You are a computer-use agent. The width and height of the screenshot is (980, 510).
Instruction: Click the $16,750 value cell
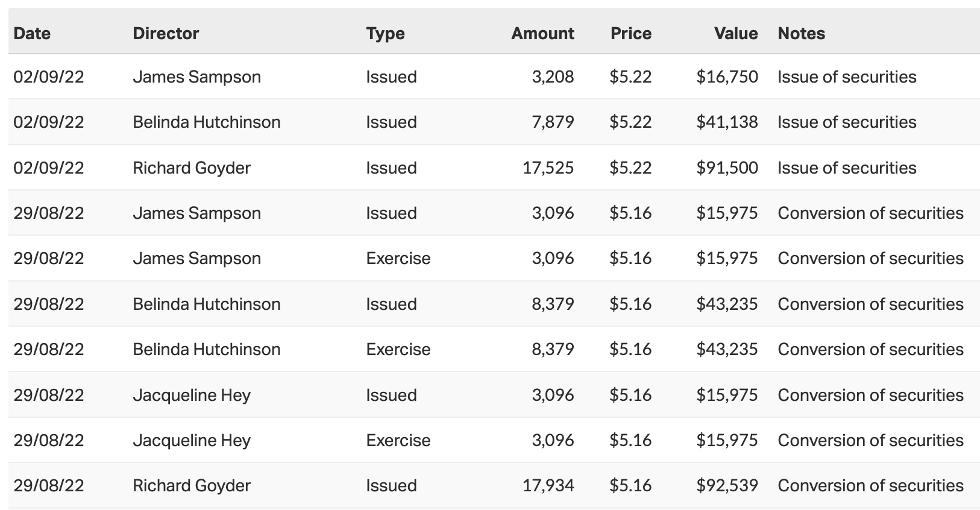click(727, 77)
